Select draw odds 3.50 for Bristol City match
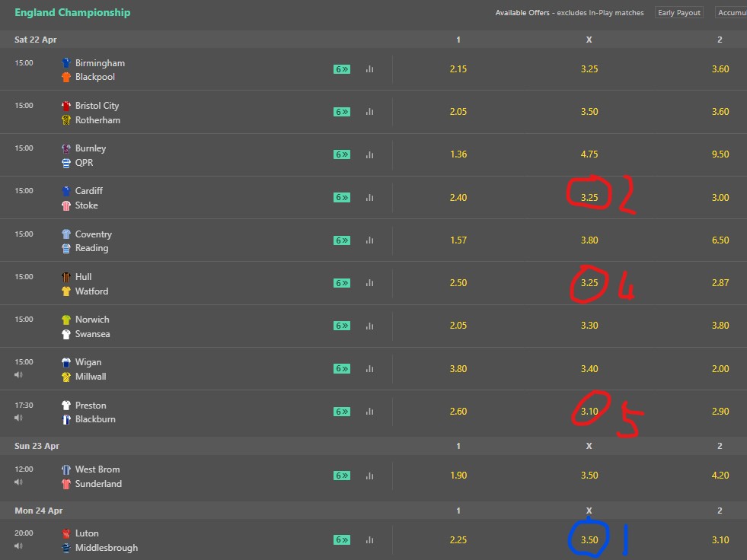Viewport: 747px width, 560px height. click(x=589, y=111)
